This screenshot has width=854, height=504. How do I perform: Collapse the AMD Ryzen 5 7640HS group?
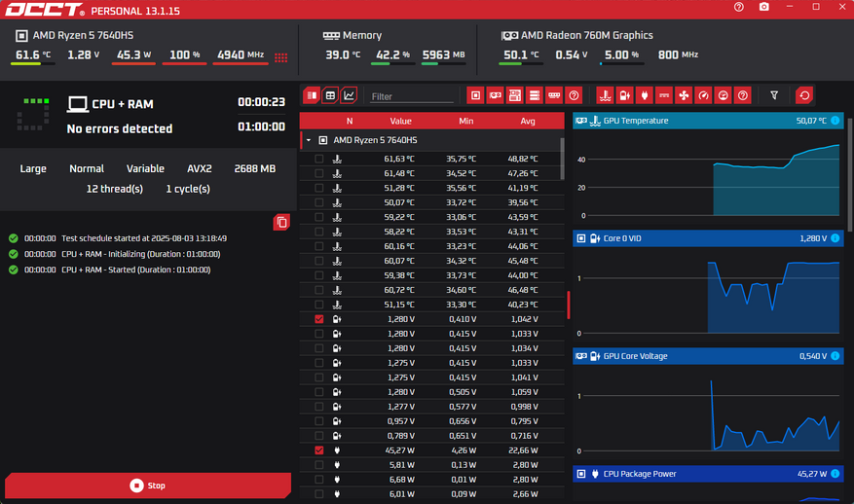click(309, 140)
